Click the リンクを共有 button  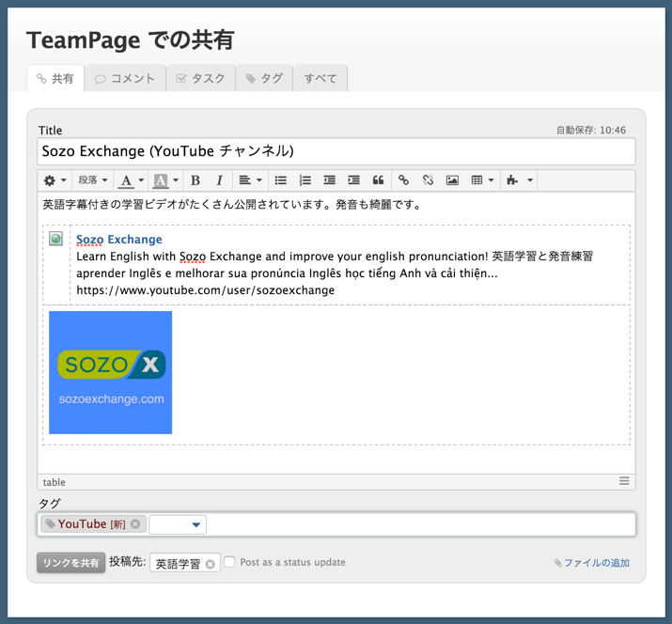pyautogui.click(x=71, y=563)
